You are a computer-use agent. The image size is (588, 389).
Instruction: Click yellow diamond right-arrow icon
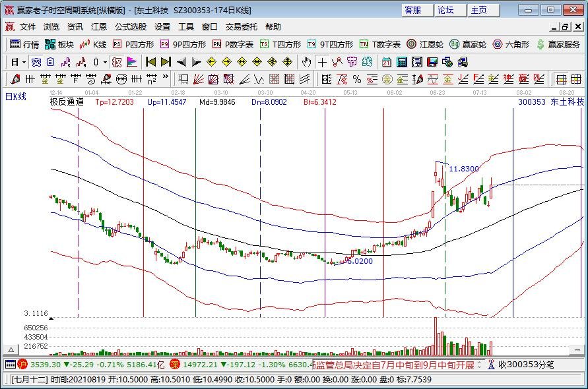(x=226, y=62)
